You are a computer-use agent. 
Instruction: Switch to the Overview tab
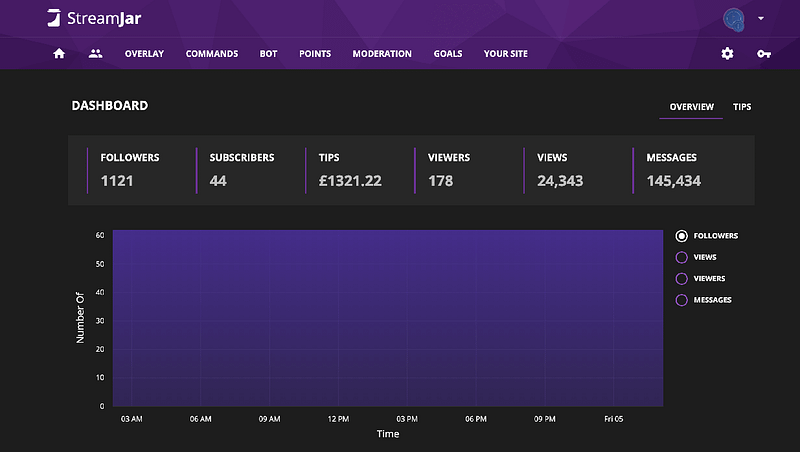click(691, 106)
